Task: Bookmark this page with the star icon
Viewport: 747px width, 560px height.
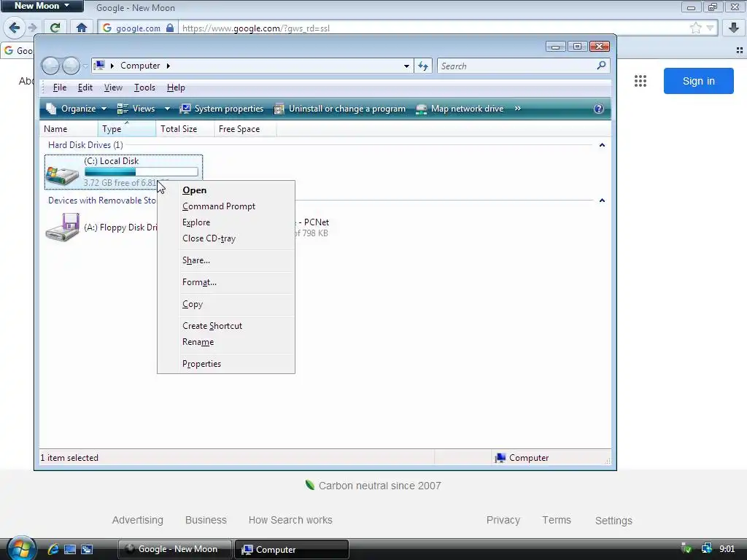Action: [x=695, y=28]
